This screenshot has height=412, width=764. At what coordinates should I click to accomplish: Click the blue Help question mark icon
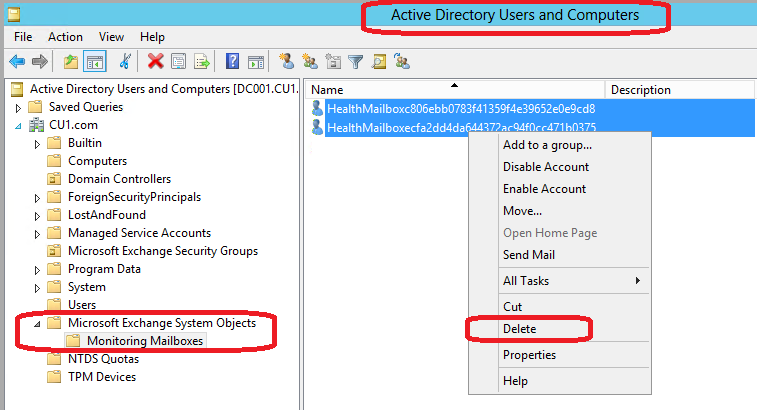pos(232,62)
